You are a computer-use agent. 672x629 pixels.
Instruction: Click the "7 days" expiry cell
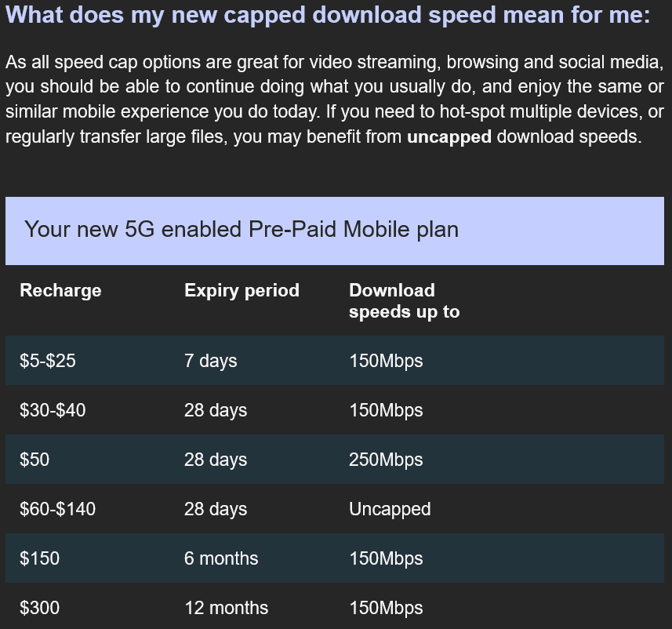coord(210,361)
